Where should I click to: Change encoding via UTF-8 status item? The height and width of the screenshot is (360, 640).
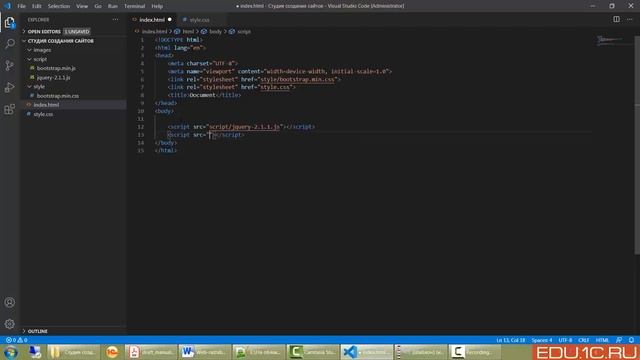565,340
